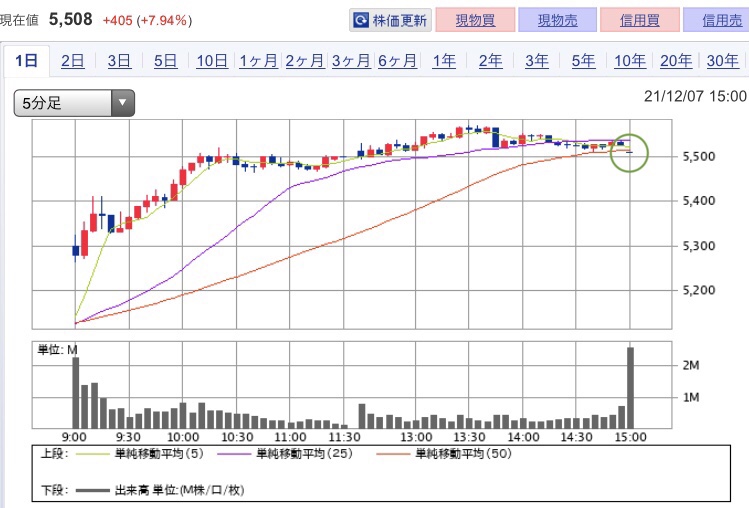Screen dimensions: 749x508
Task: Click the 11:30 time axis label
Action: tap(344, 437)
